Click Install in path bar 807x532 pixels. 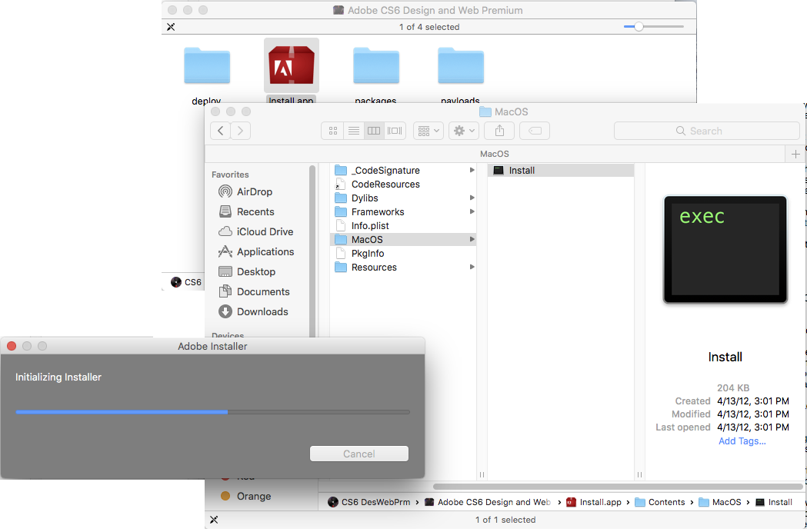coord(774,502)
